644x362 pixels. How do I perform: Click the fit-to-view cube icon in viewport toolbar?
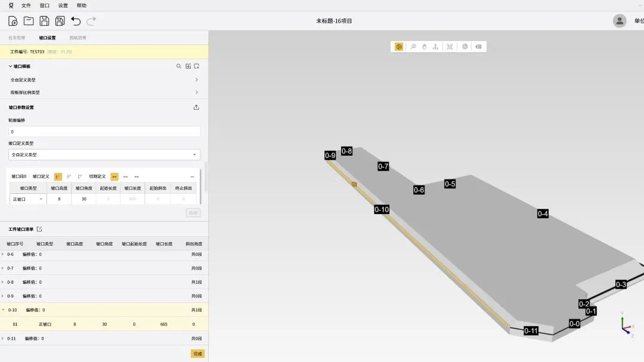click(x=450, y=47)
